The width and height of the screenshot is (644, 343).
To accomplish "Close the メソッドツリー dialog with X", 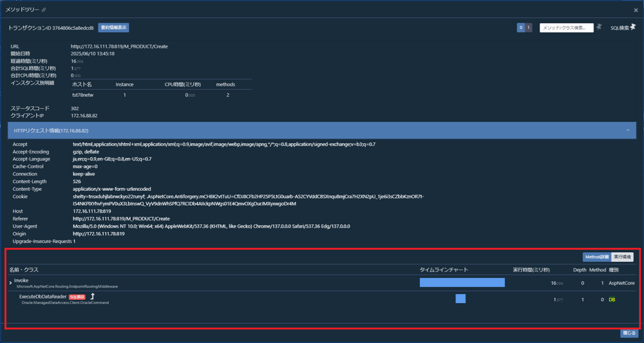I will [636, 10].
